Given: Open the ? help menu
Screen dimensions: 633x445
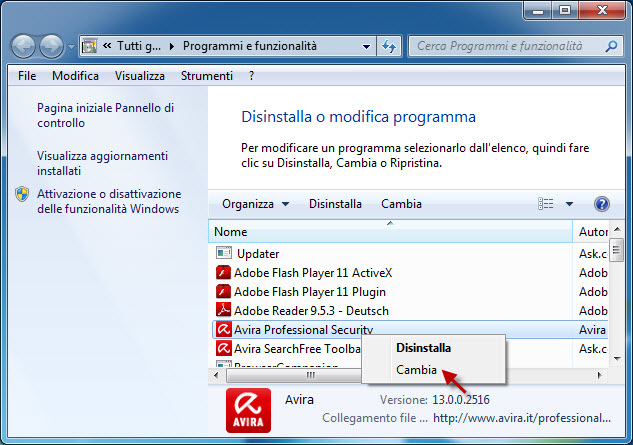Looking at the screenshot, I should (x=252, y=76).
